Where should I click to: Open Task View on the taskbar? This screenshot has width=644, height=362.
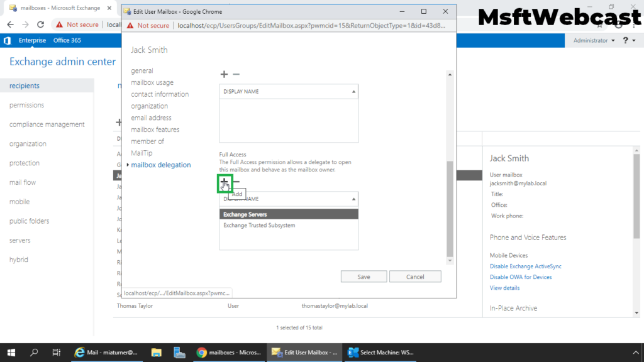pos(56,353)
